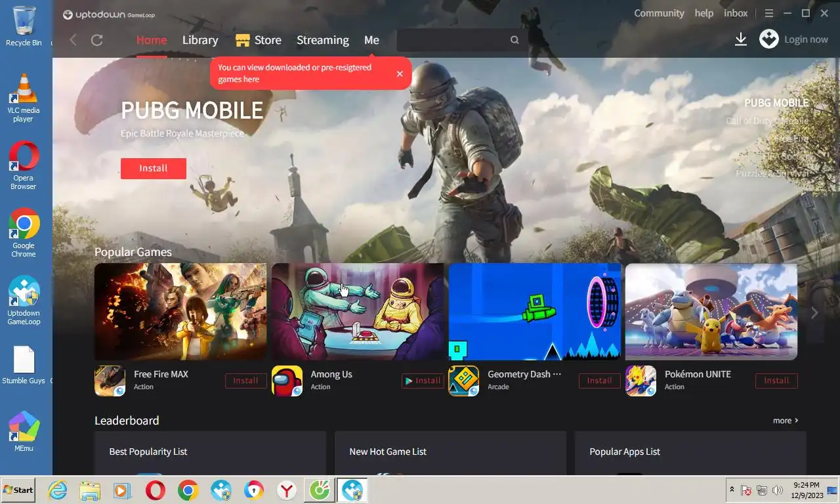Open VLC media player desktop shortcut
Viewport: 840px width, 504px height.
pos(24,98)
